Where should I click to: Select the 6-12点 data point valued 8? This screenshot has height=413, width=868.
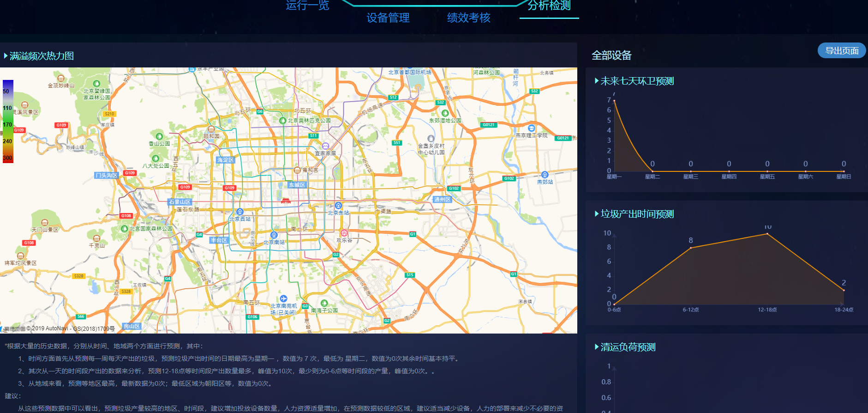pyautogui.click(x=690, y=248)
